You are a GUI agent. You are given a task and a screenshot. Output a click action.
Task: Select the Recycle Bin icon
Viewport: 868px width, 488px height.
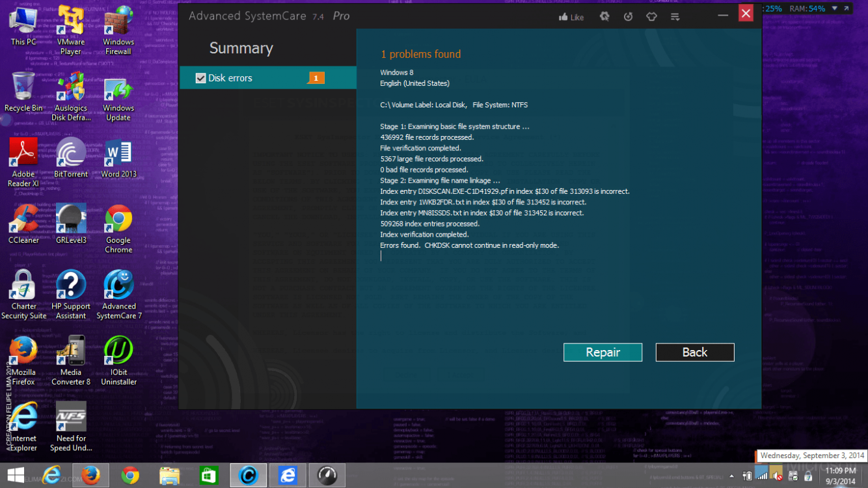pyautogui.click(x=23, y=92)
